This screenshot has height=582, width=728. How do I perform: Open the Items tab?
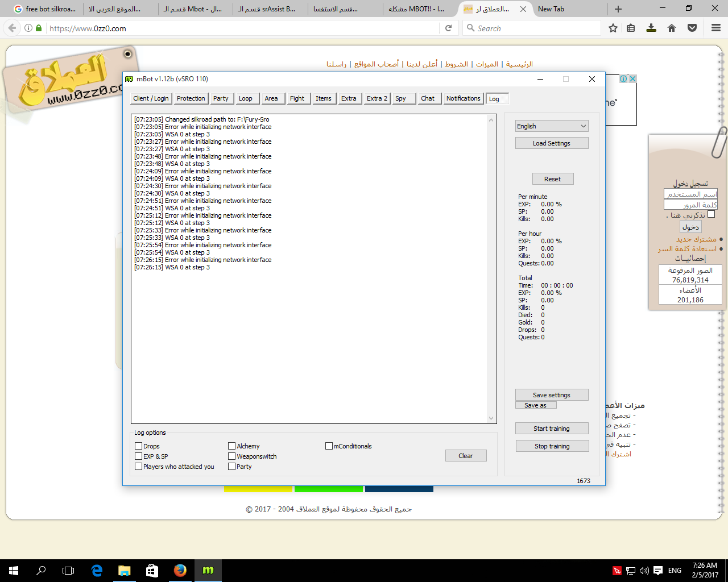click(324, 98)
